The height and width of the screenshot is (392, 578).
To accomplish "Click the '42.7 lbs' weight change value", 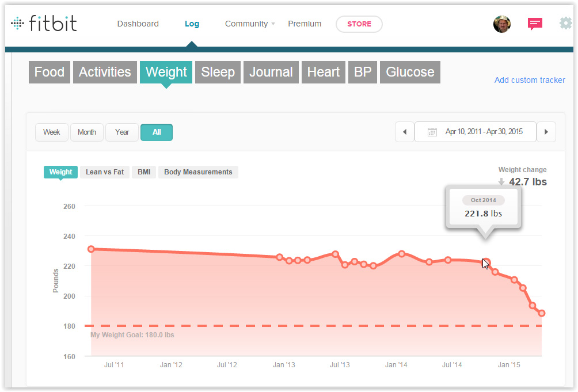I will [x=527, y=182].
